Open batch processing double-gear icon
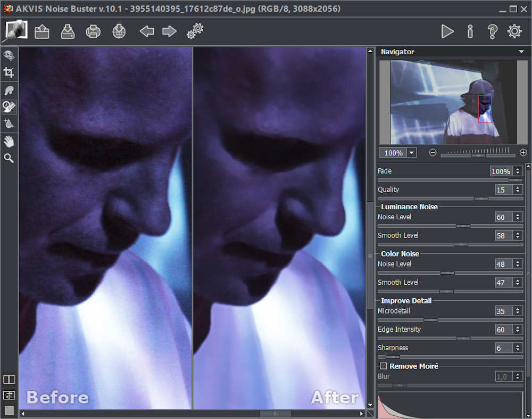532x419 pixels. pos(195,31)
